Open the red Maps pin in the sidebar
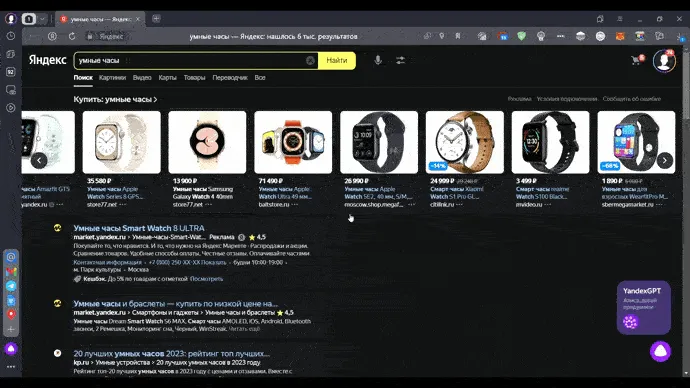Image resolution: width=690 pixels, height=388 pixels. click(11, 314)
